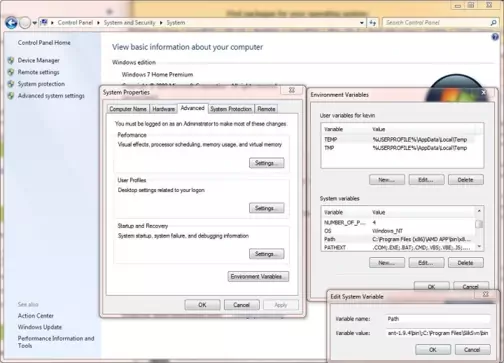Click Cancel in Environment Variables dialog
The image size is (504, 363).
471,286
